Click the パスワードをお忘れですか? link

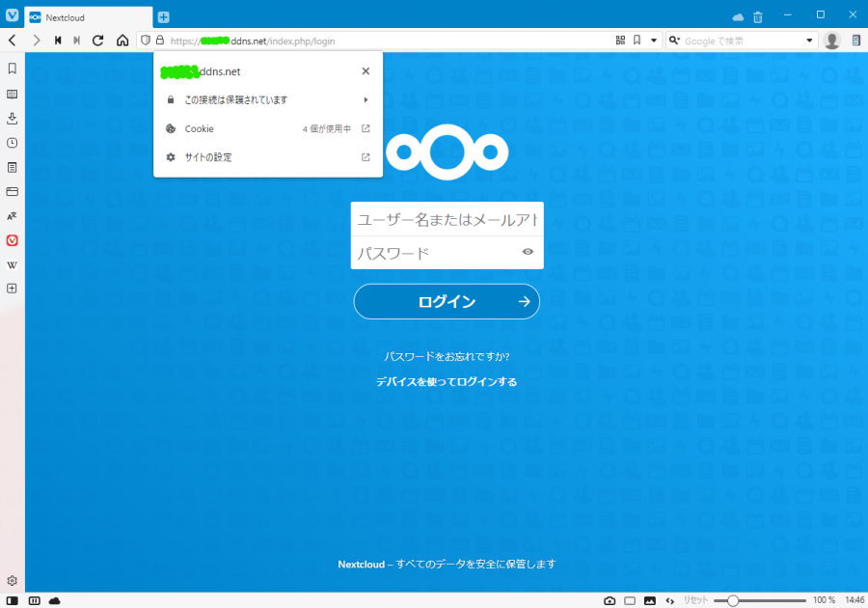[447, 356]
